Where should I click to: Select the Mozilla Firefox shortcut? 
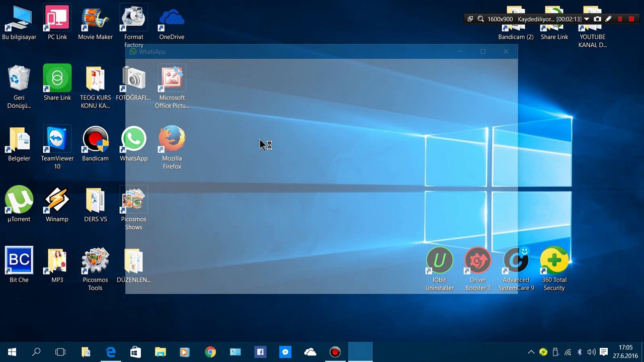point(172,148)
